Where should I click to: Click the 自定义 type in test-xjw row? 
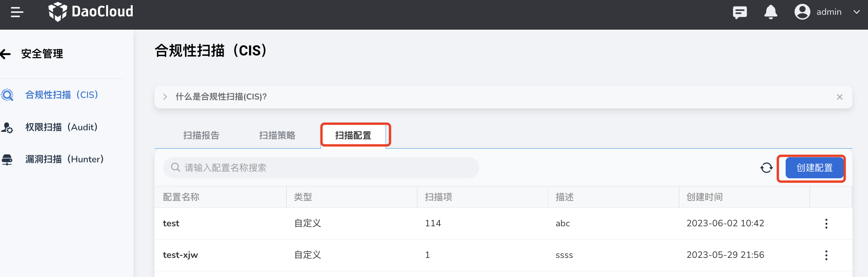308,255
